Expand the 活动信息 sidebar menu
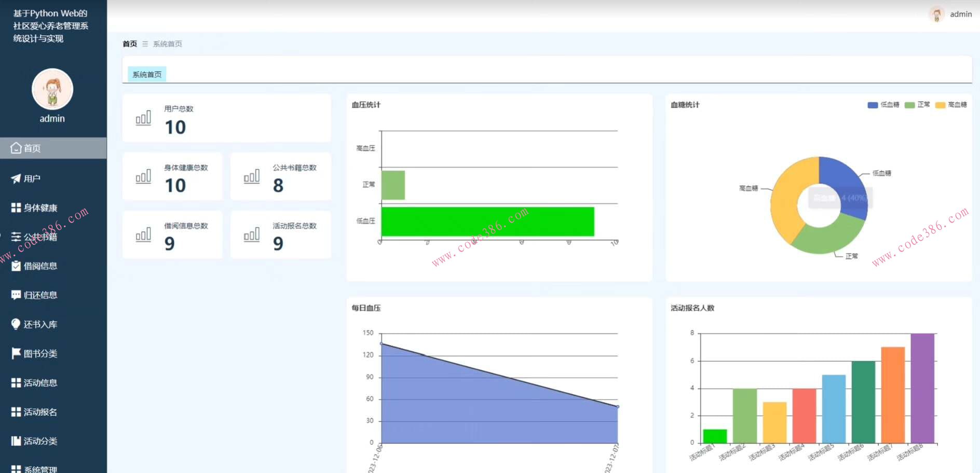This screenshot has height=473, width=980. (x=40, y=383)
